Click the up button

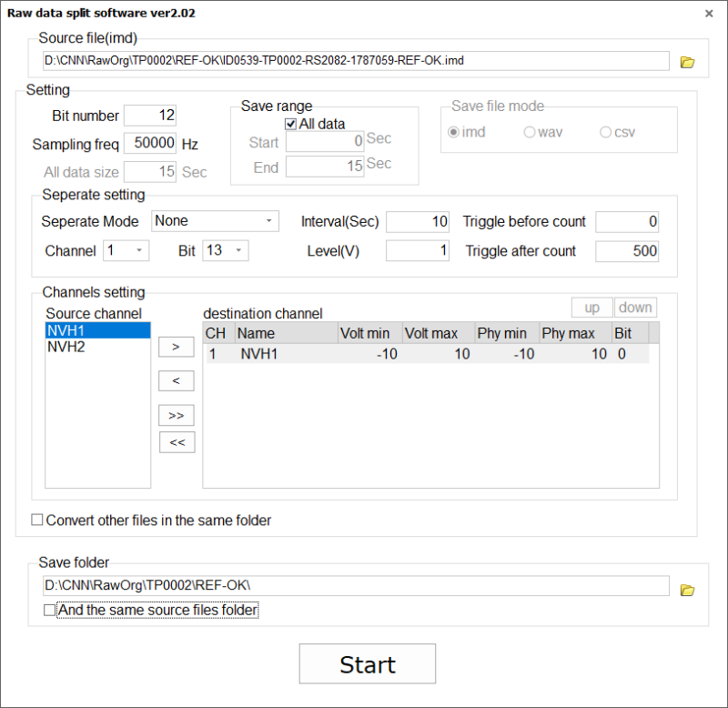click(592, 308)
